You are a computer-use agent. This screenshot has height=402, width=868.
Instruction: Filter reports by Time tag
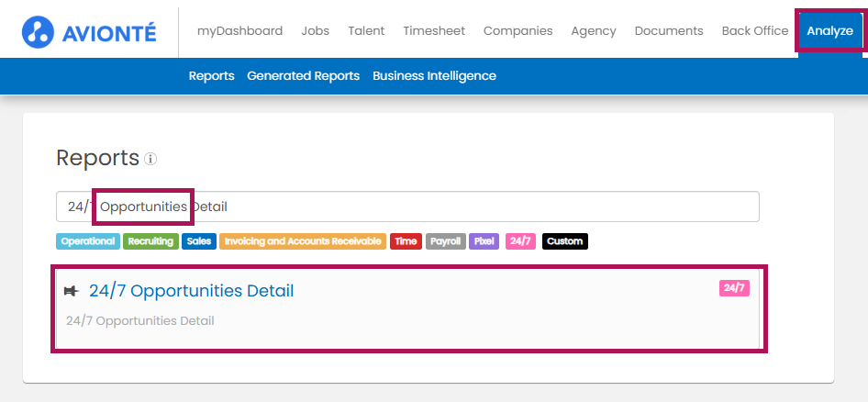pos(406,241)
